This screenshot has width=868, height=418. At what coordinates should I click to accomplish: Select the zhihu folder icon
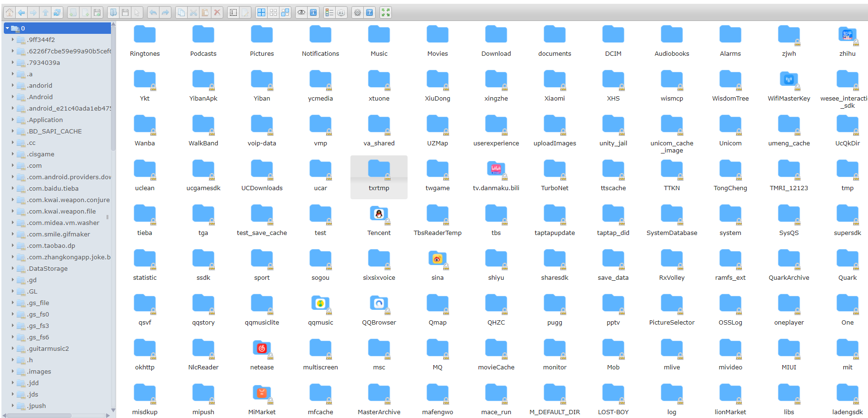coord(848,36)
